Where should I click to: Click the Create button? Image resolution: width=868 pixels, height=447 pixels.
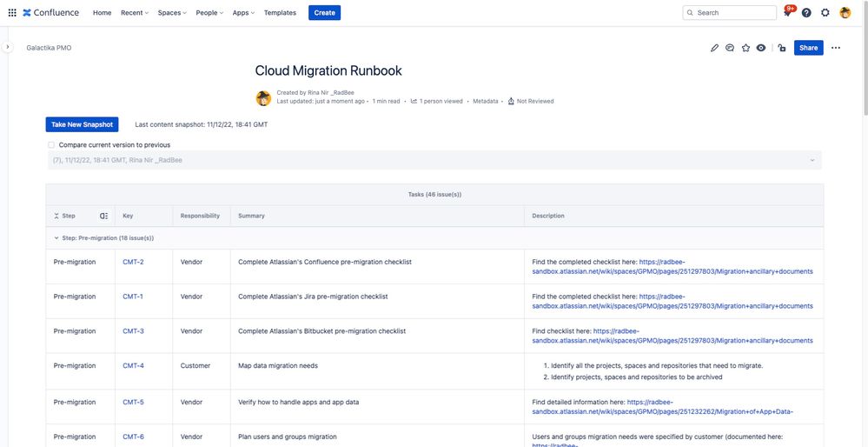(x=324, y=13)
